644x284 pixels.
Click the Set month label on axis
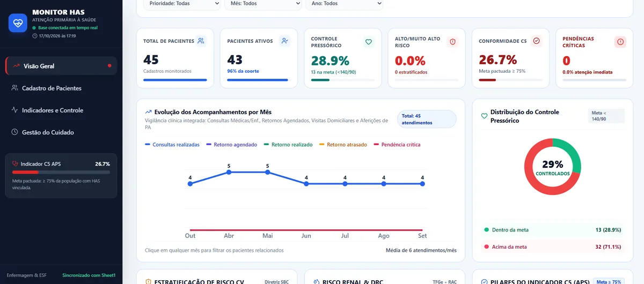[x=422, y=236]
